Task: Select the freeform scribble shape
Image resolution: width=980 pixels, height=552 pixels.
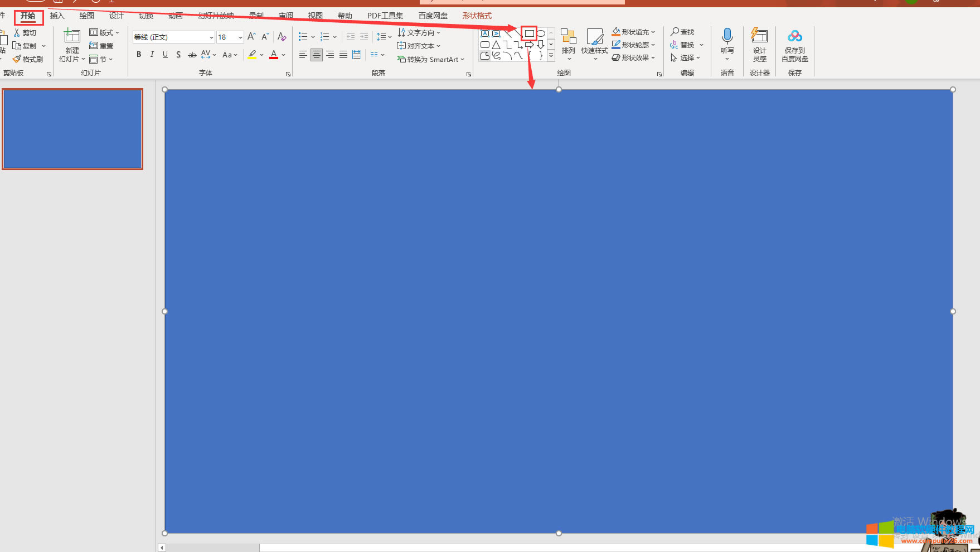Action: 496,56
